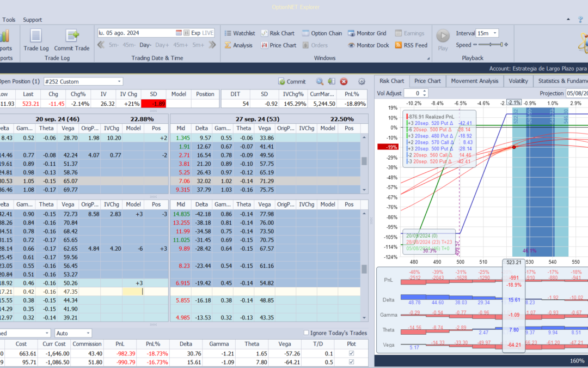This screenshot has width=588, height=368.
Task: Open the Price Chart window from the ribbon
Action: 279,45
